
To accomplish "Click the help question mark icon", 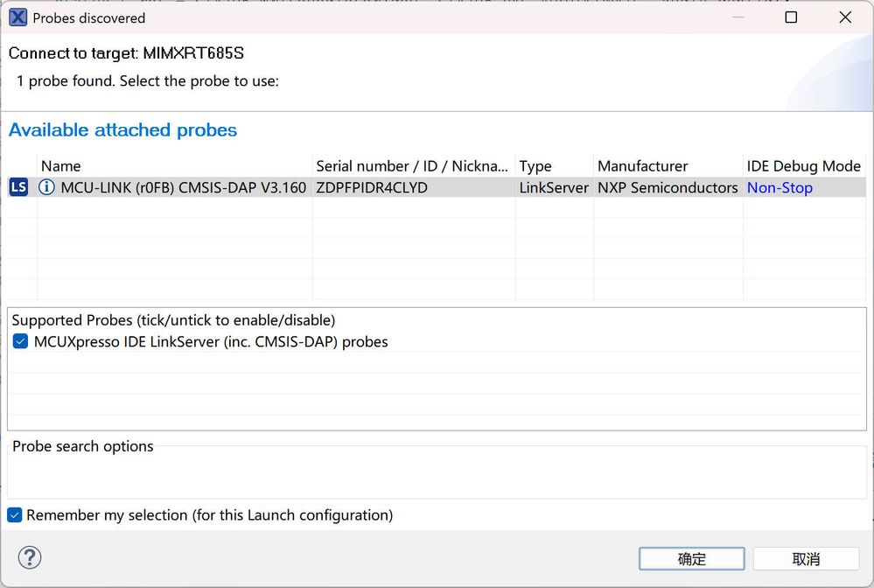I will point(30,557).
